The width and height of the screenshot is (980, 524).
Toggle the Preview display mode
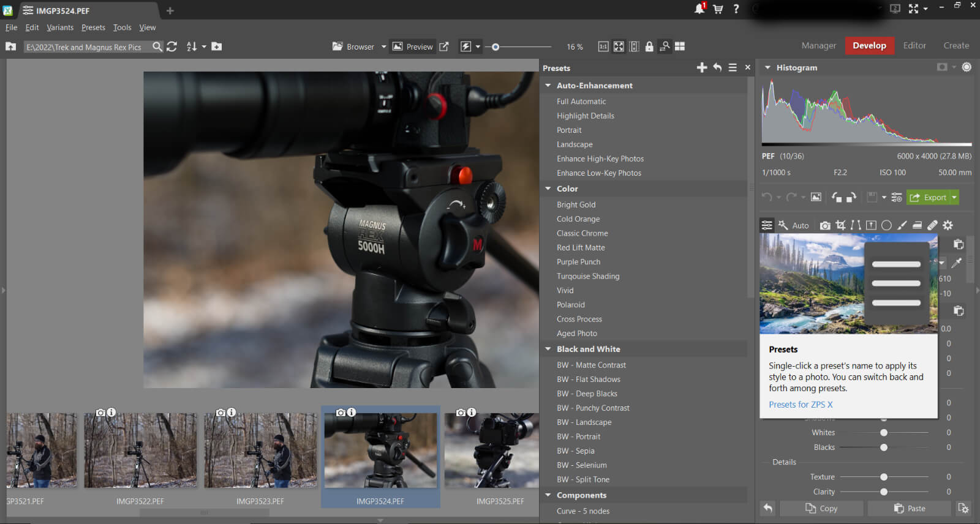413,47
